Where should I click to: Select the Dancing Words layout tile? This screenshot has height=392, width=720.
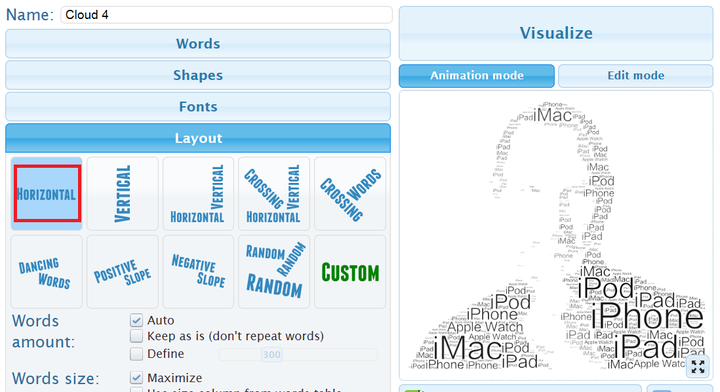coord(47,272)
